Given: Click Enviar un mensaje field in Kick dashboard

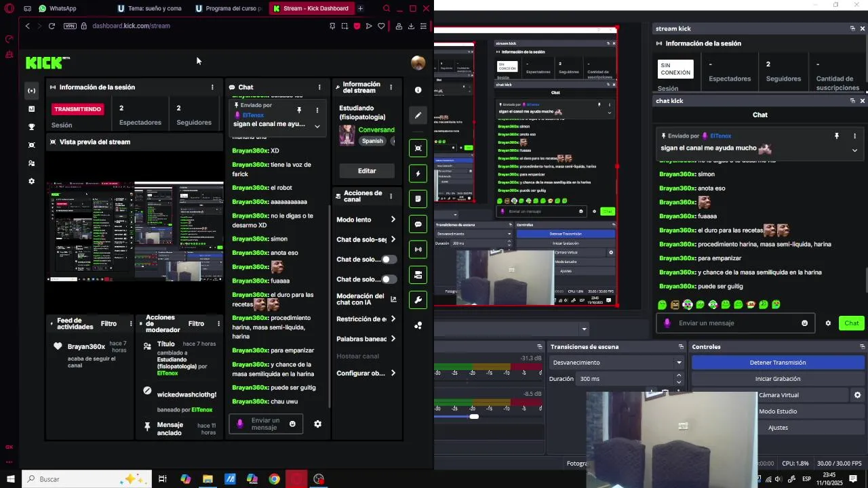Looking at the screenshot, I should 265,424.
